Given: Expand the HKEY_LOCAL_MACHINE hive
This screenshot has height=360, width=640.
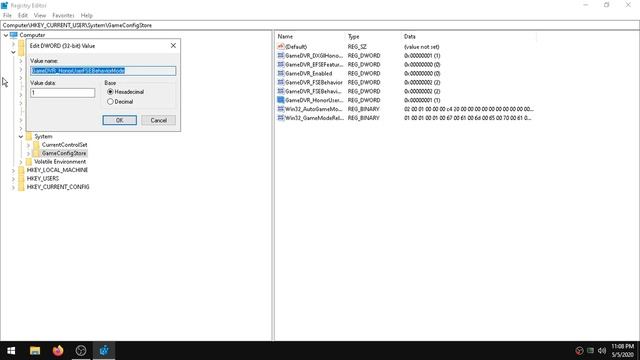Looking at the screenshot, I should pos(13,170).
